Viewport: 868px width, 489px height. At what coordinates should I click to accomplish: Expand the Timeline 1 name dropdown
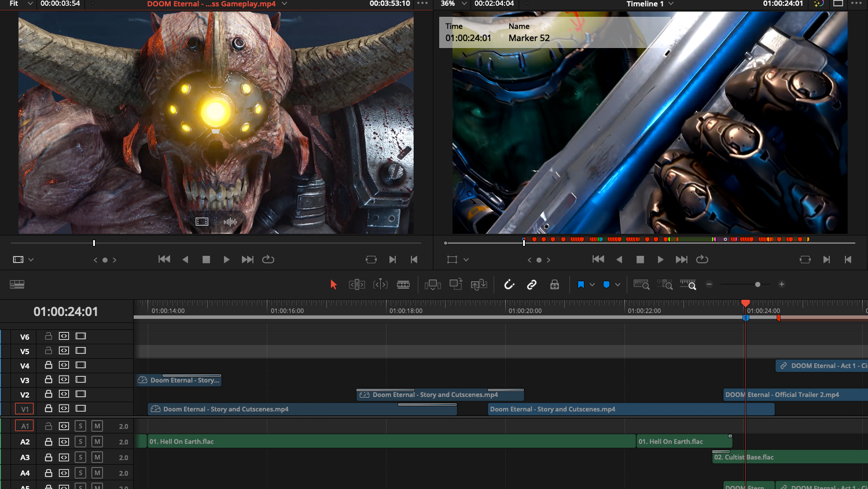[x=671, y=4]
